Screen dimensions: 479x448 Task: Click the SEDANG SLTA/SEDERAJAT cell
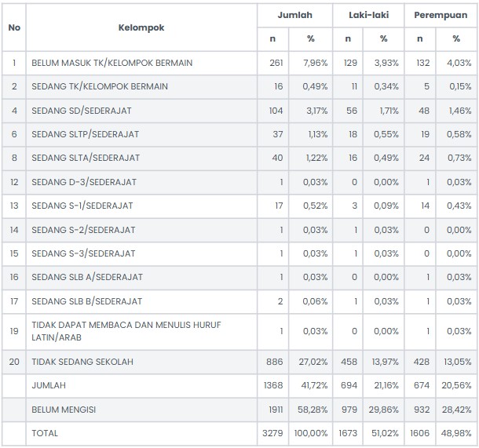click(x=141, y=158)
